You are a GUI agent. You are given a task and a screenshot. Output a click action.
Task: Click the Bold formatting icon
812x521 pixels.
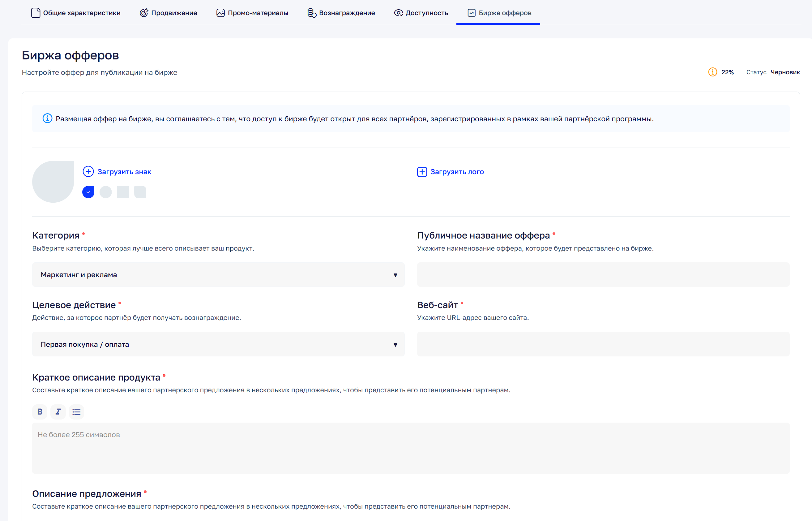coord(40,412)
